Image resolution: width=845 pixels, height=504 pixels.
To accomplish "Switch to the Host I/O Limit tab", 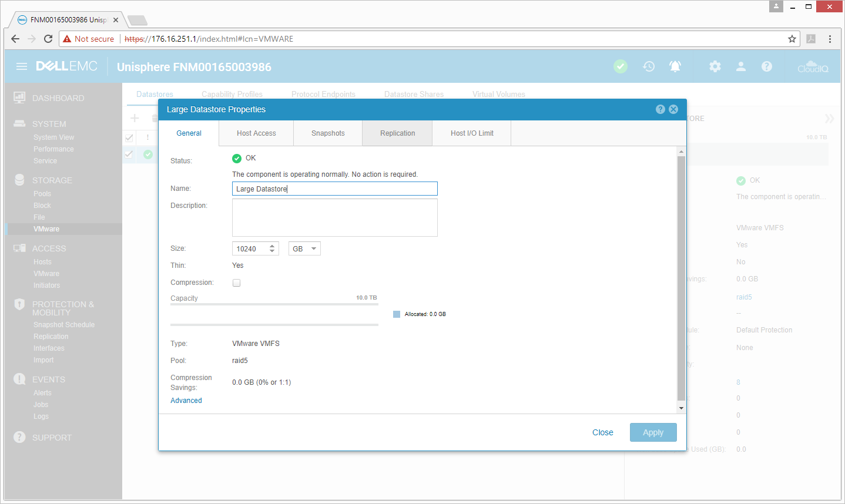I will click(472, 133).
